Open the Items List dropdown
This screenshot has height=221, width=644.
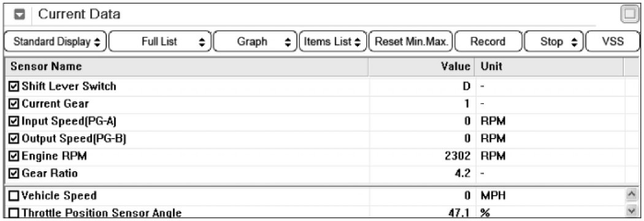[x=332, y=42]
